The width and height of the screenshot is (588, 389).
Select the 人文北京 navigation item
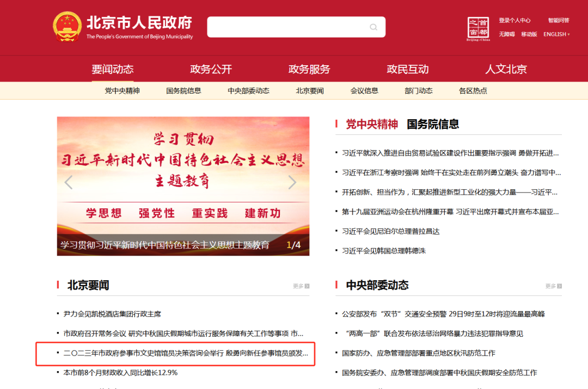506,69
